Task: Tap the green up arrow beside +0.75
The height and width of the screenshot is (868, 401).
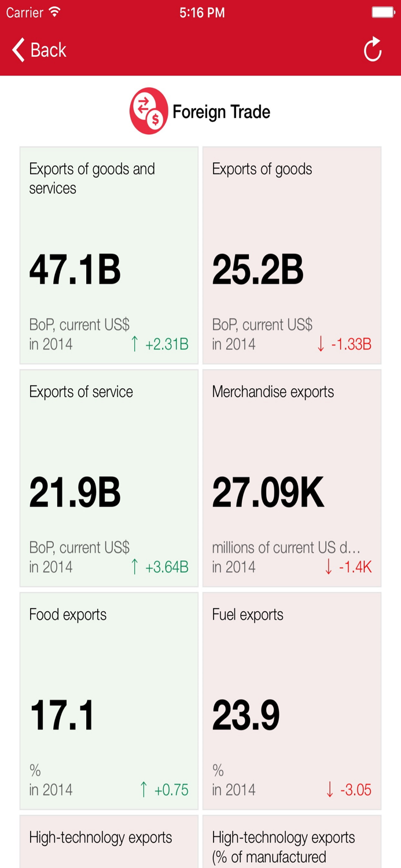Action: [x=144, y=790]
